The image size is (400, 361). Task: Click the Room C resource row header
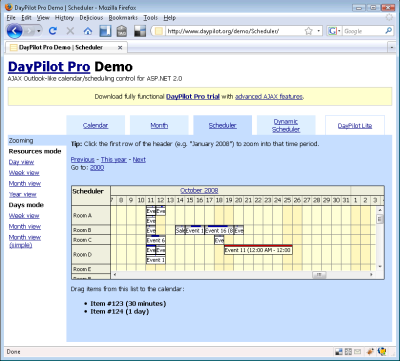pos(91,240)
